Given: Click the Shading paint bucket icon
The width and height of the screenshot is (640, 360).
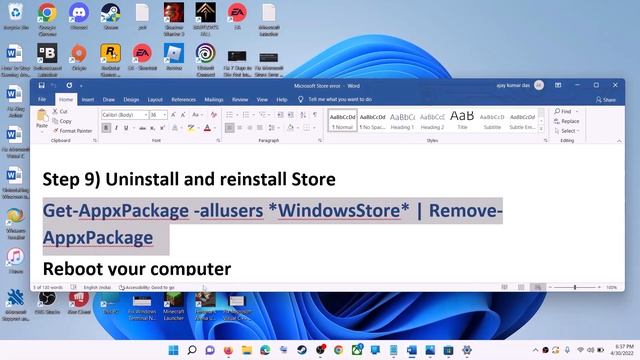Looking at the screenshot, I should [x=290, y=128].
